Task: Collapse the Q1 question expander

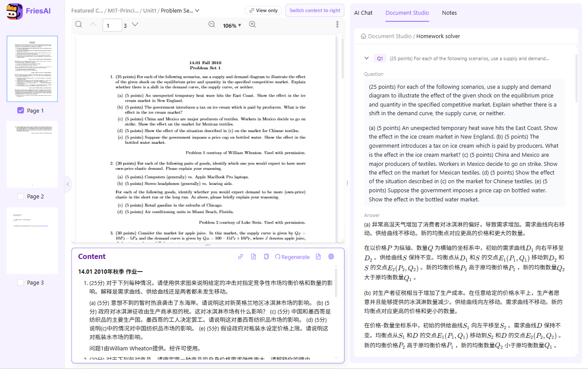Action: coord(367,58)
